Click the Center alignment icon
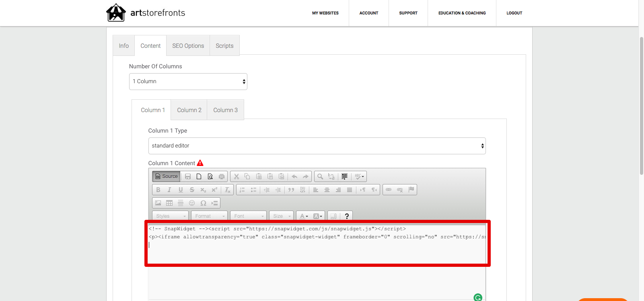The width and height of the screenshot is (644, 301). coord(327,190)
